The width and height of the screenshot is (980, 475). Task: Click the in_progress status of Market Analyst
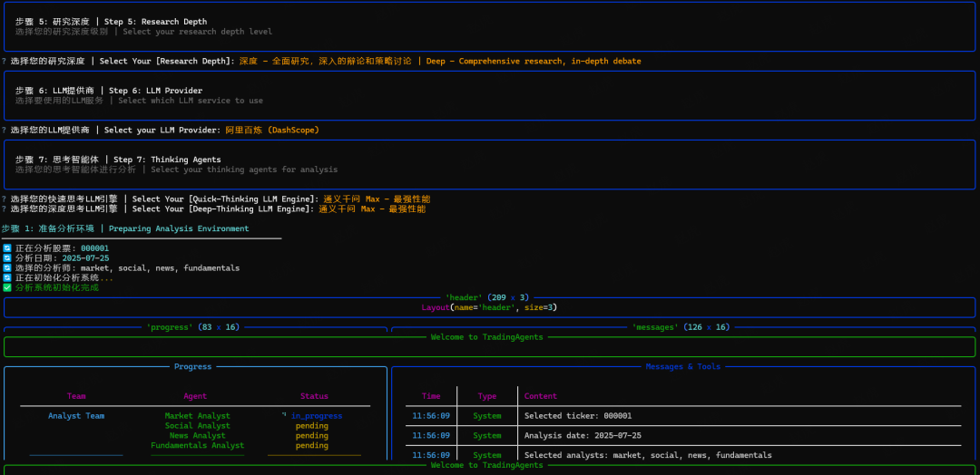(x=317, y=416)
